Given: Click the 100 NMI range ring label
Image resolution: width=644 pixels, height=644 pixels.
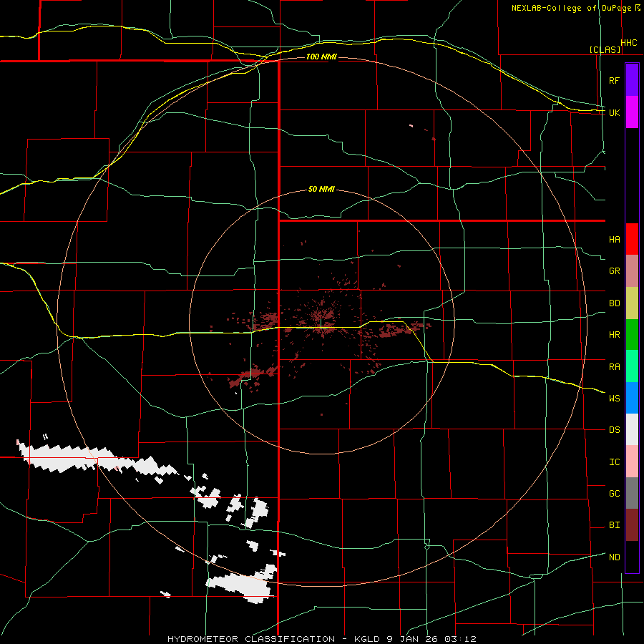Looking at the screenshot, I should tap(321, 57).
